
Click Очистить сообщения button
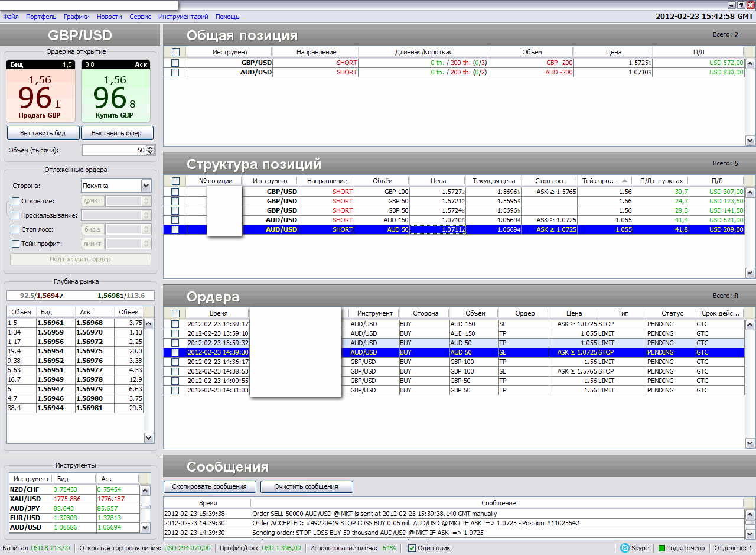coord(307,486)
